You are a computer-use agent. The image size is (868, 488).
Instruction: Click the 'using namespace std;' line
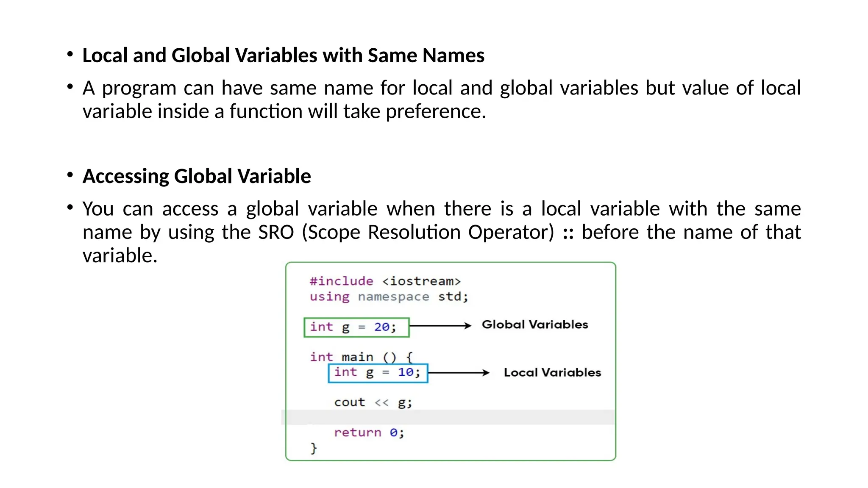pos(389,297)
